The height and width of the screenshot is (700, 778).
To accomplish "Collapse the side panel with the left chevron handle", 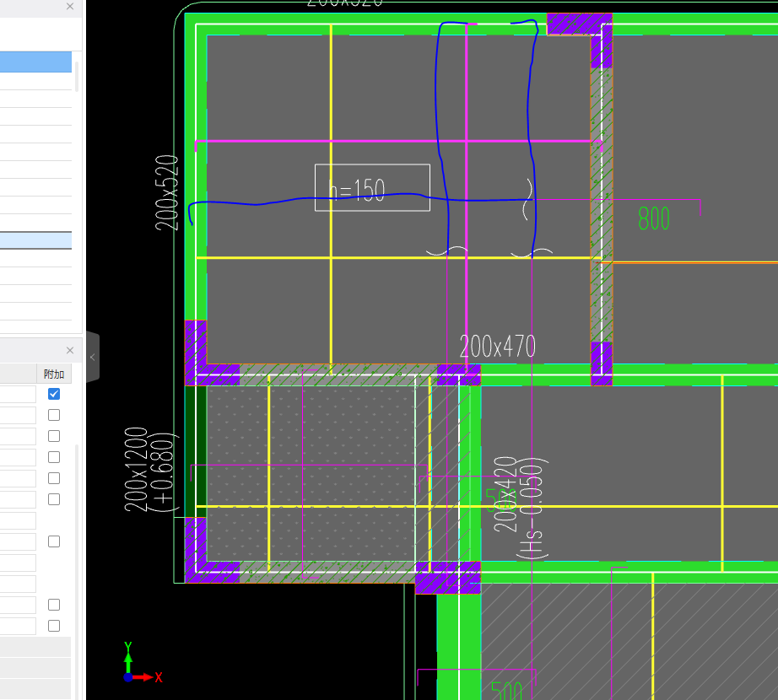I will (93, 357).
